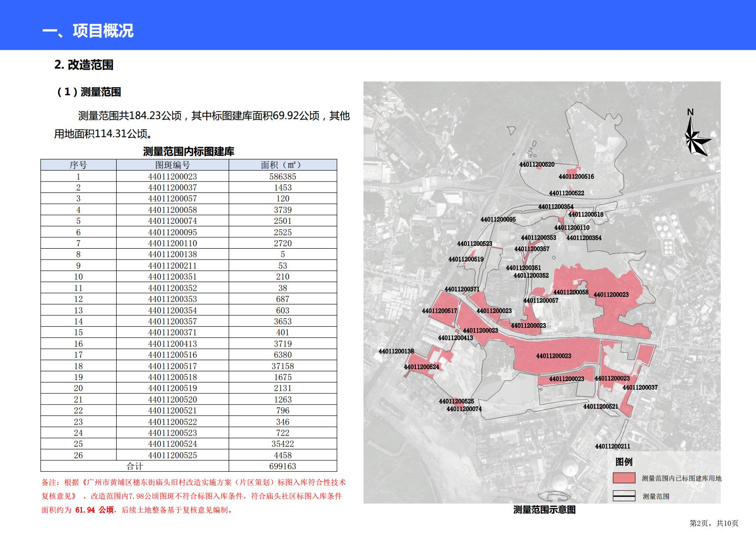Click the map label 44011200037
The image size is (756, 535).
(x=640, y=387)
